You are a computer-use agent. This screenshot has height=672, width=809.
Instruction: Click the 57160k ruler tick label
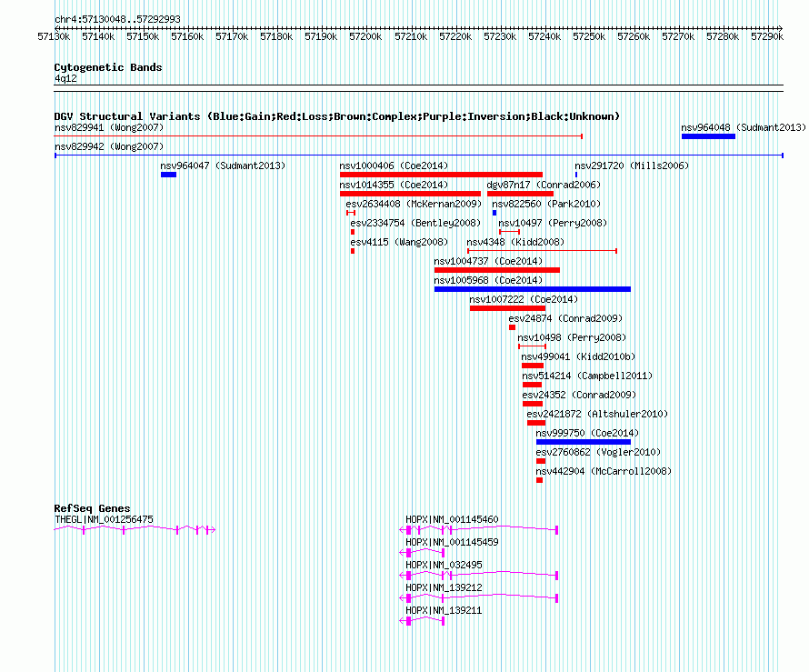pos(187,36)
